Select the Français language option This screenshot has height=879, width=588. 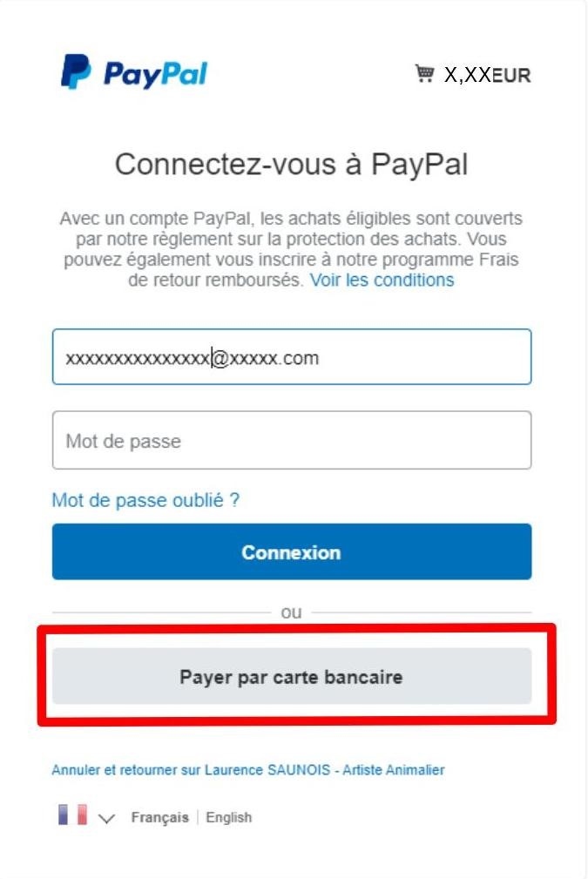(x=159, y=817)
